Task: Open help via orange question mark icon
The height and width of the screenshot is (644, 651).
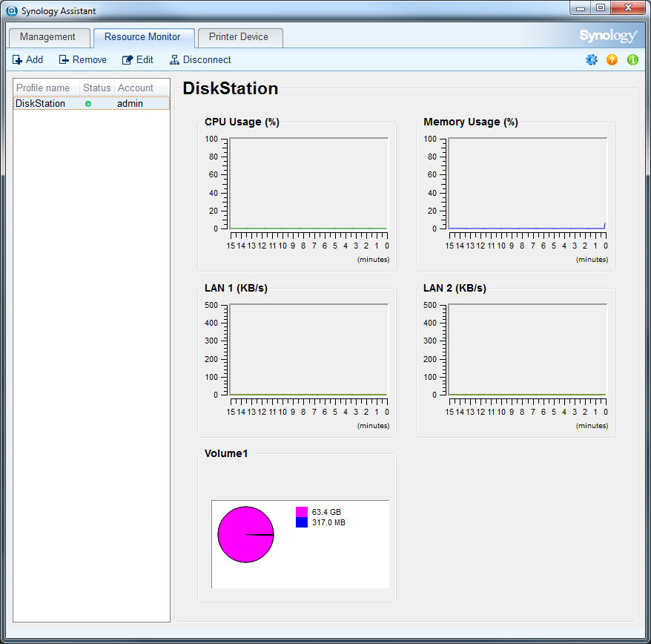Action: point(612,60)
